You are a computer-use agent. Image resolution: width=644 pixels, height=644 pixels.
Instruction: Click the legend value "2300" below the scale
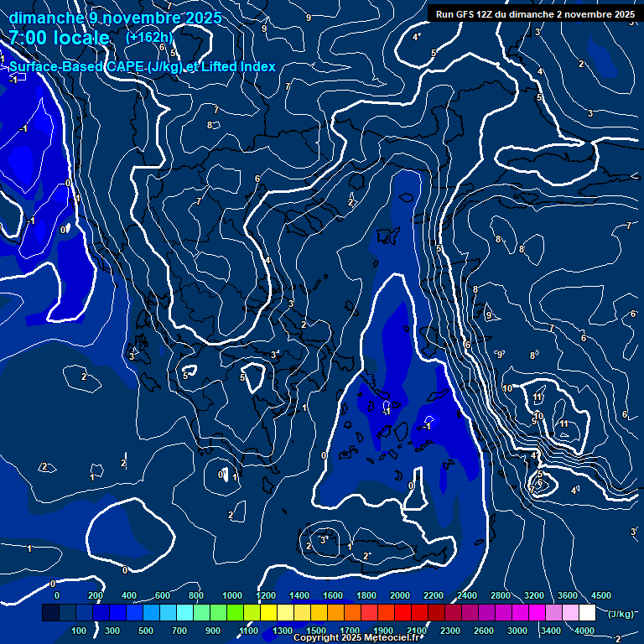tap(450, 631)
